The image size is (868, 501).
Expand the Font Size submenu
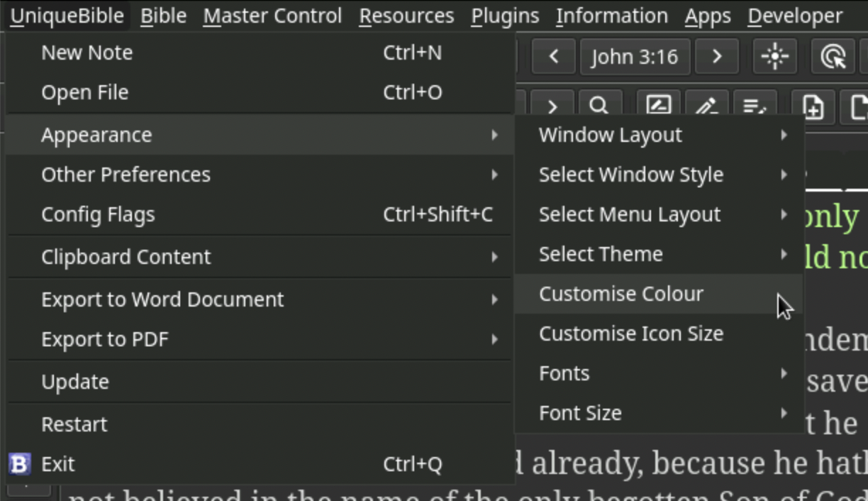click(x=660, y=413)
